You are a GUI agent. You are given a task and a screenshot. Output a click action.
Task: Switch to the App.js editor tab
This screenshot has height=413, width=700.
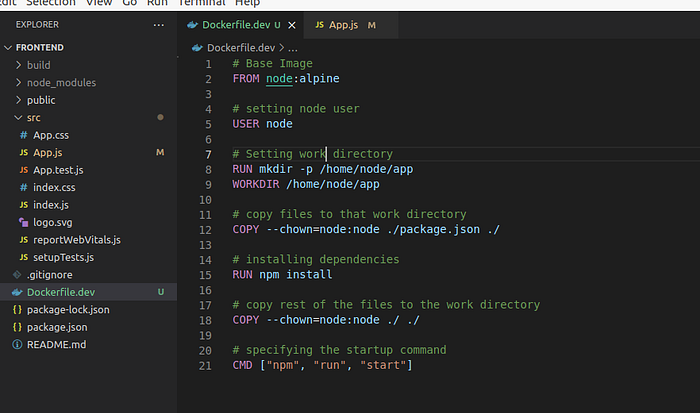point(351,25)
